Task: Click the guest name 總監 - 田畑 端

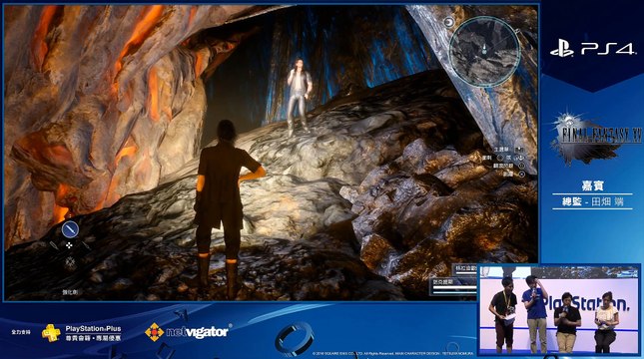Action: 593,201
